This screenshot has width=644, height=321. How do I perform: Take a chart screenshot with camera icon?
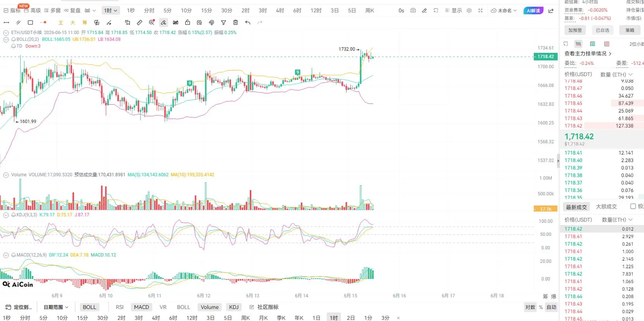(413, 10)
